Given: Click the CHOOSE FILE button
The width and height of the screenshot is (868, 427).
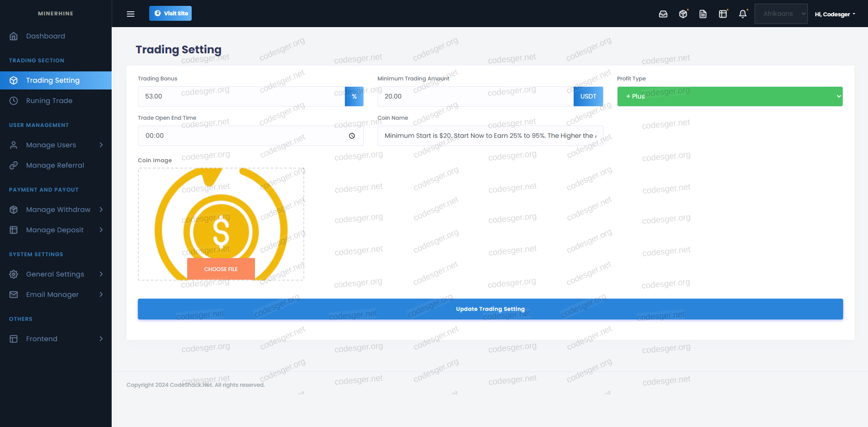Looking at the screenshot, I should pos(221,269).
